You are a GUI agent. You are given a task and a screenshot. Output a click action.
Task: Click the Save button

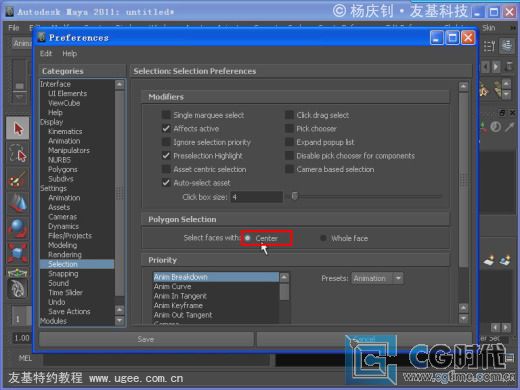click(146, 339)
